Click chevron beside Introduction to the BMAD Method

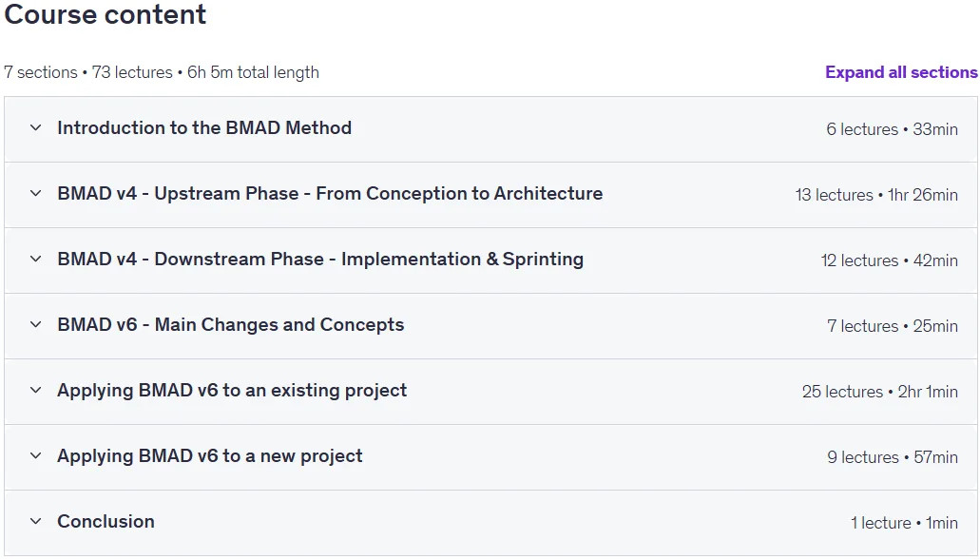pos(35,128)
